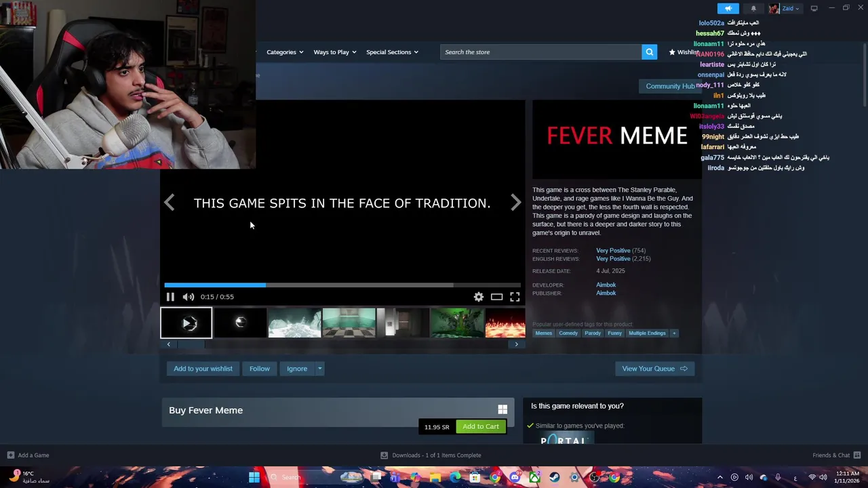Open the taskbar clock and date
This screenshot has height=488, width=868.
848,477
